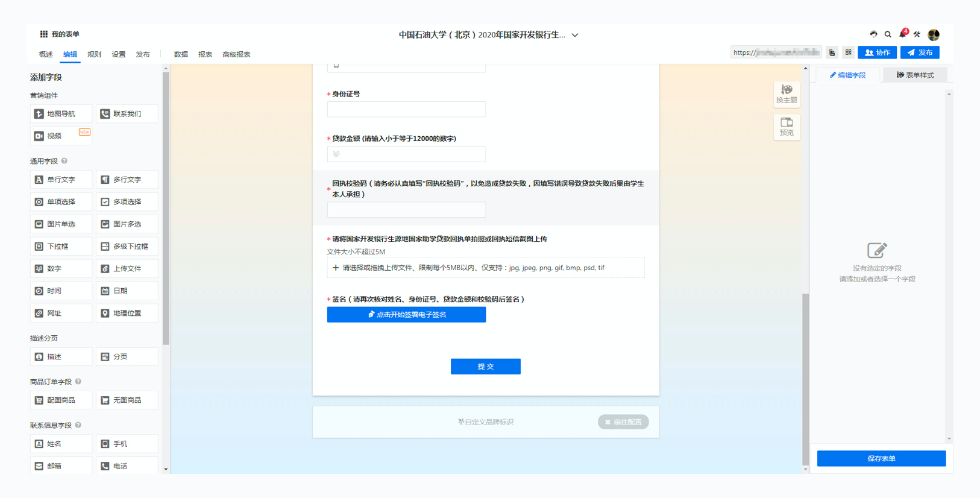Switch to the 设置 tab
This screenshot has height=498, width=980.
119,54
